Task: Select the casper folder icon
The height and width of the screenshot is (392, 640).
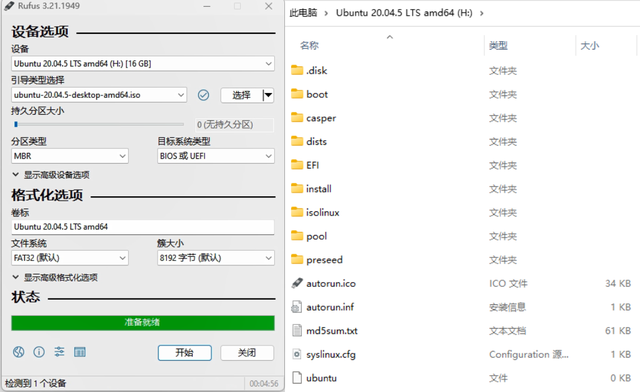Action: click(x=297, y=118)
